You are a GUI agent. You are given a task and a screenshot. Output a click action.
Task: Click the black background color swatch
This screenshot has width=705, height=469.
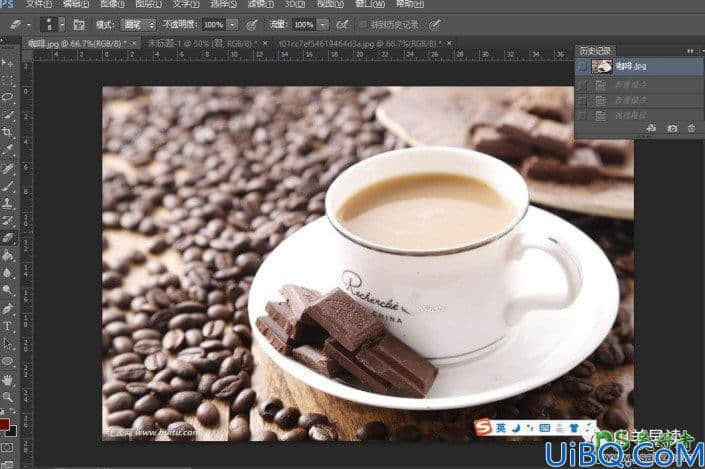[12, 432]
